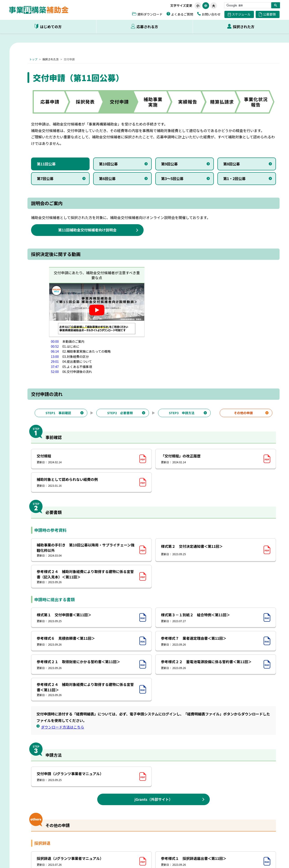The height and width of the screenshot is (868, 289).
Task: Click the YouTube video more-options icon
Action: tap(136, 290)
